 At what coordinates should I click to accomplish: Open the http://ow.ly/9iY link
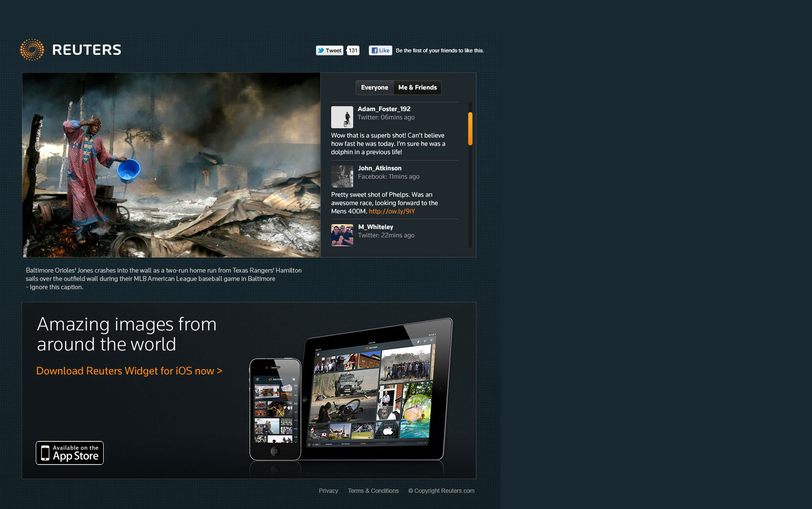click(x=392, y=211)
